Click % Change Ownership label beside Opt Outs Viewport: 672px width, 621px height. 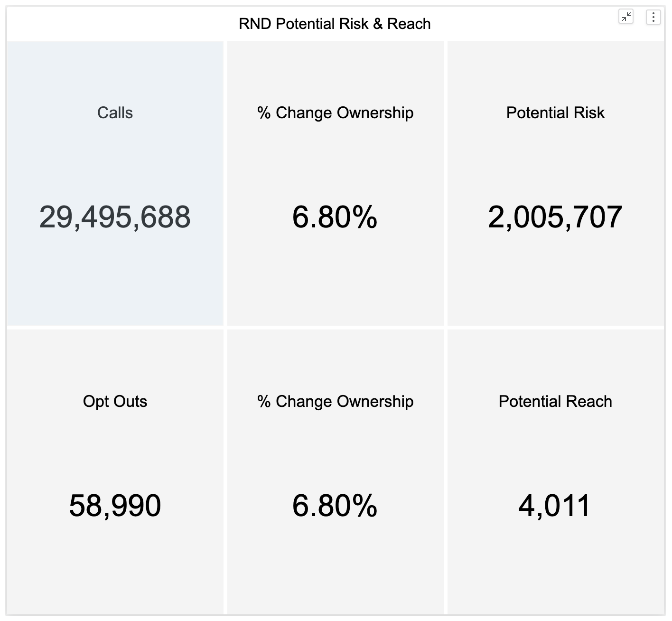[x=335, y=401]
